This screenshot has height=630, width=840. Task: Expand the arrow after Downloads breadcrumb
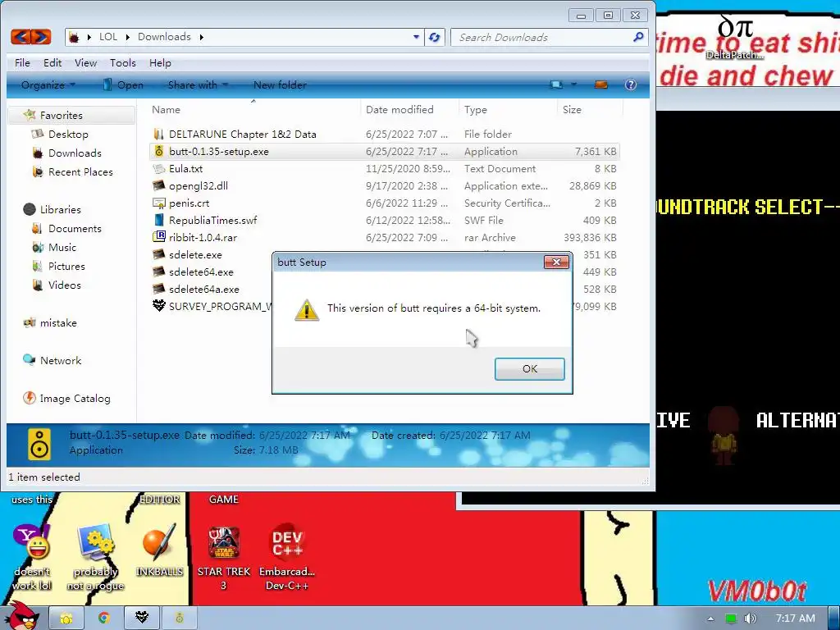click(x=202, y=37)
